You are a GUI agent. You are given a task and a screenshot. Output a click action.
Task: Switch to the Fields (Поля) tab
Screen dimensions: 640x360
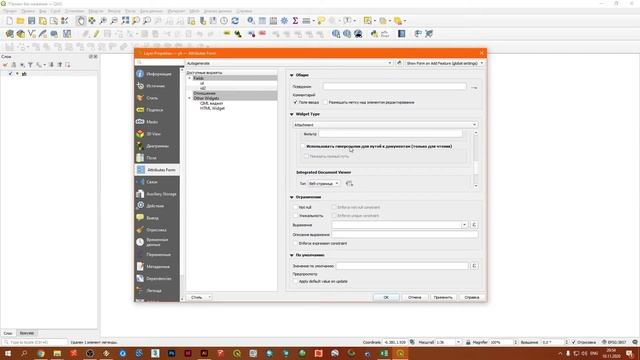[x=157, y=158]
